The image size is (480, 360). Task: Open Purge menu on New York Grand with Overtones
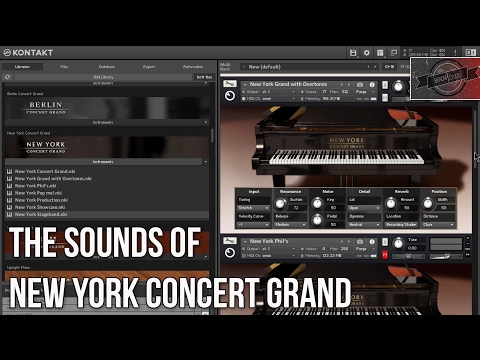click(365, 92)
